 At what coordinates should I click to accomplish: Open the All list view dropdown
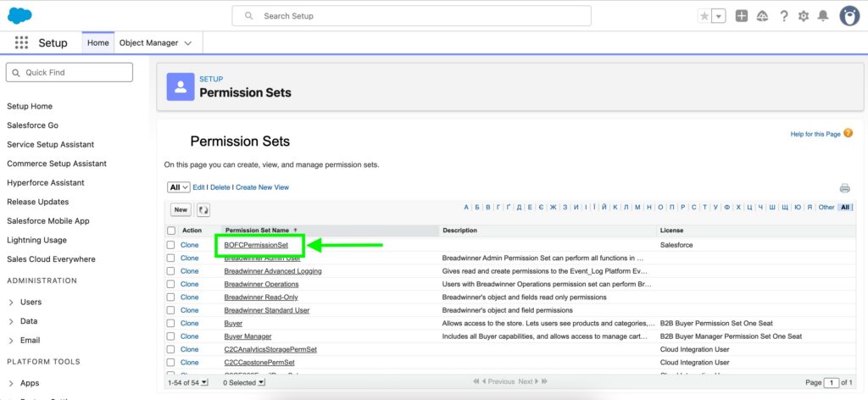pos(178,187)
